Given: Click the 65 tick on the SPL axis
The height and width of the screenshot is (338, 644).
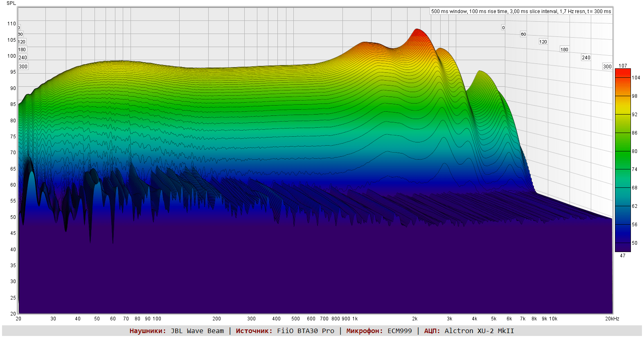Looking at the screenshot, I should pos(13,169).
